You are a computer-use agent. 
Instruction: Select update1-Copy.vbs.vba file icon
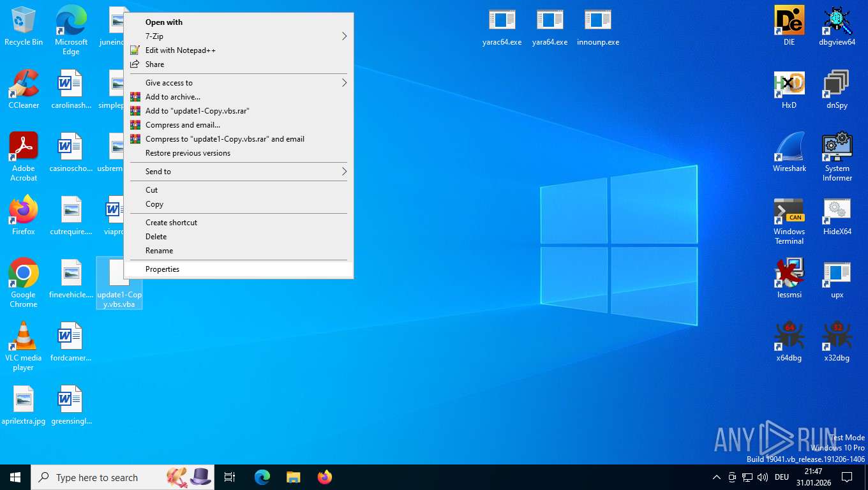119,283
